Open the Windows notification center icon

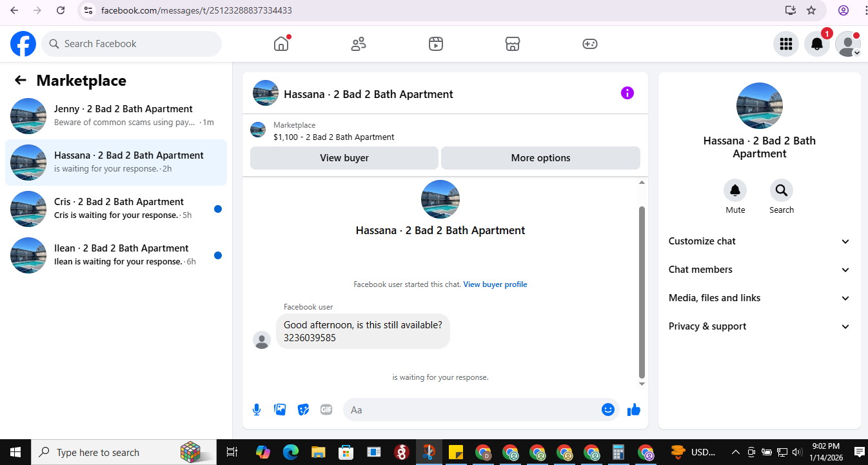point(859,452)
